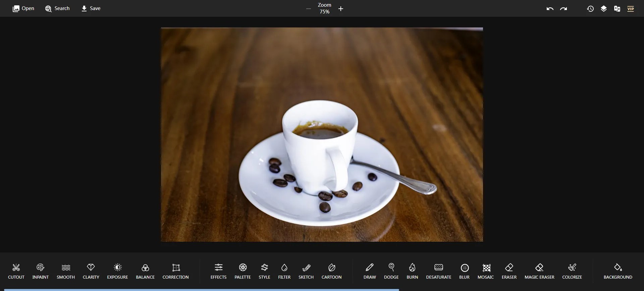Select the Correction tool
The height and width of the screenshot is (291, 644).
[x=176, y=271]
